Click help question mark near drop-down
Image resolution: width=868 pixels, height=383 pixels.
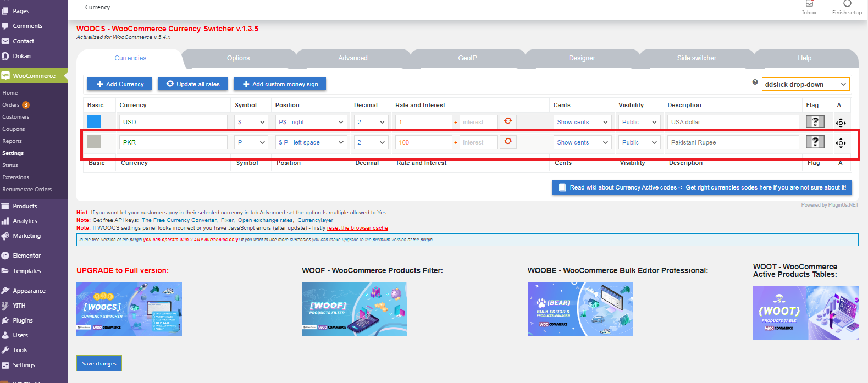tap(755, 82)
